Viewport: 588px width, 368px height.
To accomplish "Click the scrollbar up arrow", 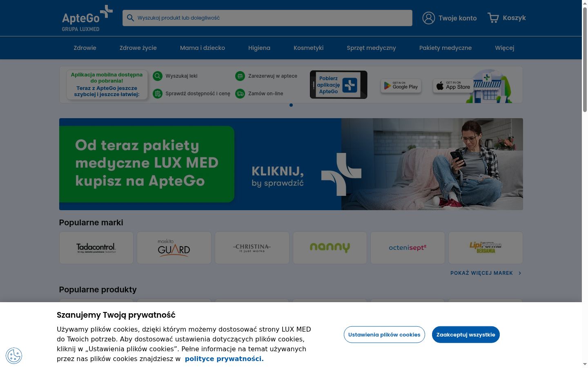I will pos(585,3).
